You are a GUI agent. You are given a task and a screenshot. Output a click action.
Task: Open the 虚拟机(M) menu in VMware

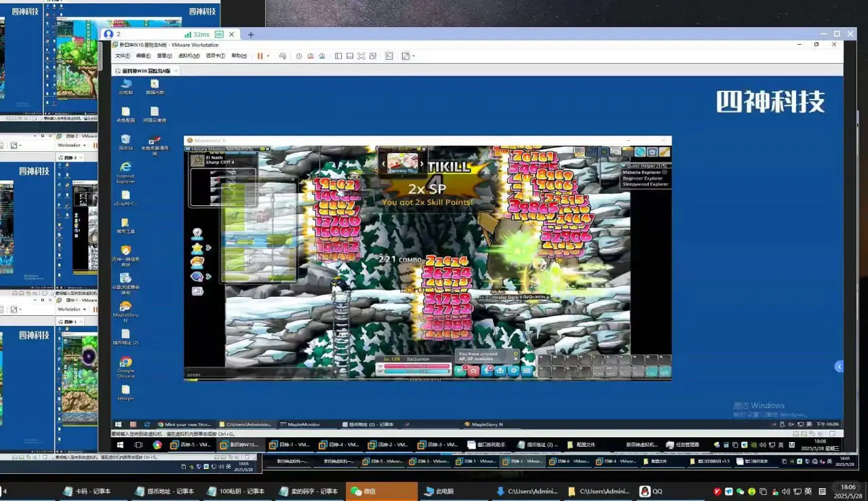[189, 56]
